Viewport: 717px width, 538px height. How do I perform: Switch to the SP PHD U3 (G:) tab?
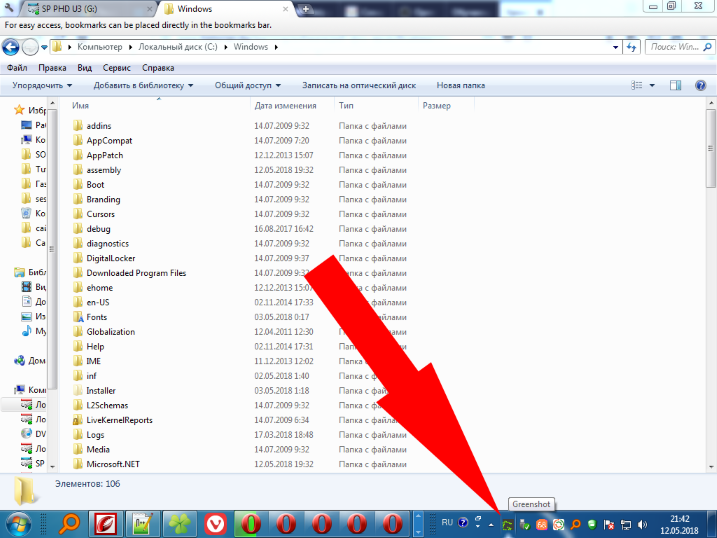pyautogui.click(x=80, y=8)
